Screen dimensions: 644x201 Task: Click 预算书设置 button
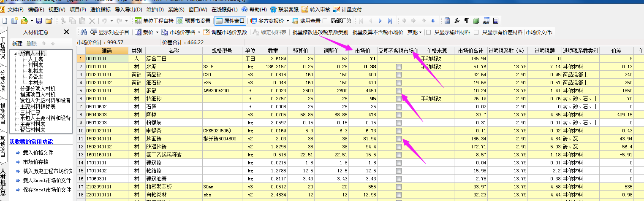(x=193, y=21)
